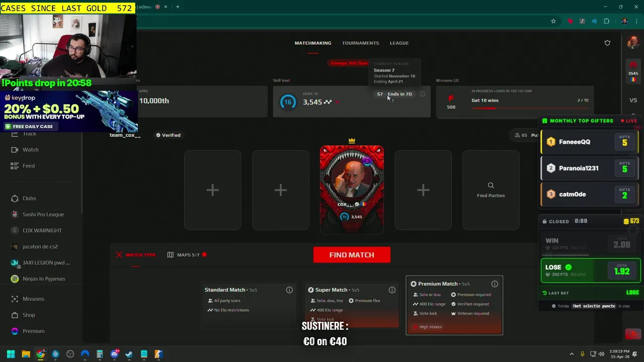This screenshot has width=644, height=362.
Task: Click the Get 10 wins progress bar
Action: (x=530, y=108)
